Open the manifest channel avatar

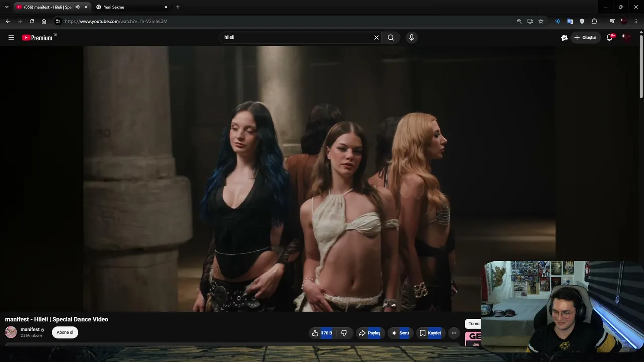tap(11, 332)
